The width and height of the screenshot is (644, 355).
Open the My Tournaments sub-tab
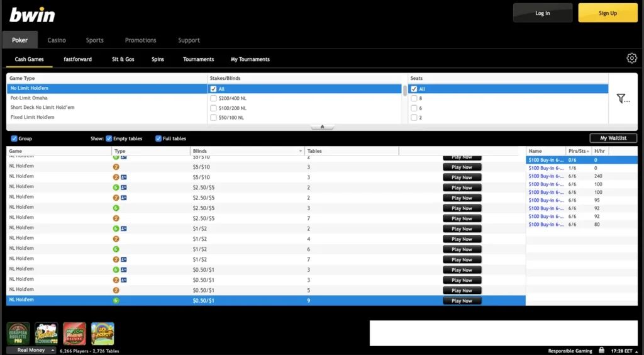click(250, 59)
